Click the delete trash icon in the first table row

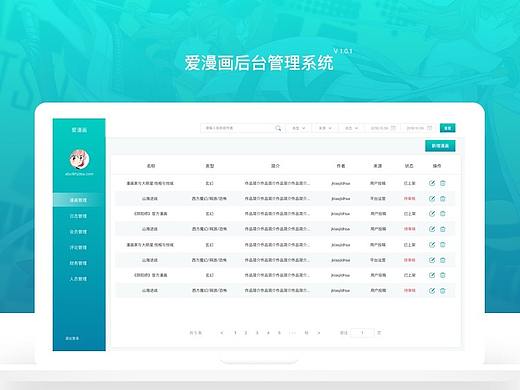click(x=443, y=183)
